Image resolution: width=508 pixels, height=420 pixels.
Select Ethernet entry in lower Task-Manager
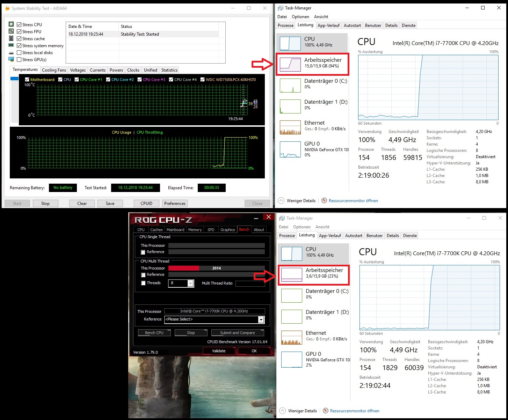tap(314, 337)
